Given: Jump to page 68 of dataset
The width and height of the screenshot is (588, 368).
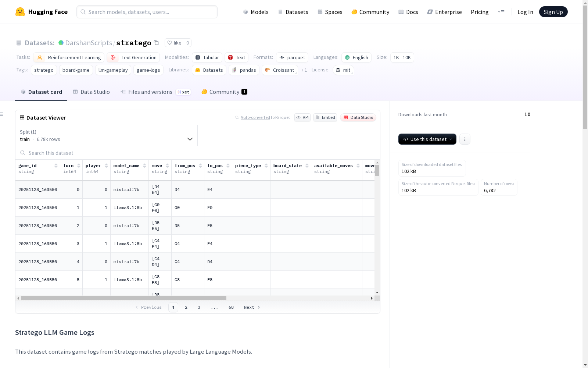Looking at the screenshot, I should (231, 307).
